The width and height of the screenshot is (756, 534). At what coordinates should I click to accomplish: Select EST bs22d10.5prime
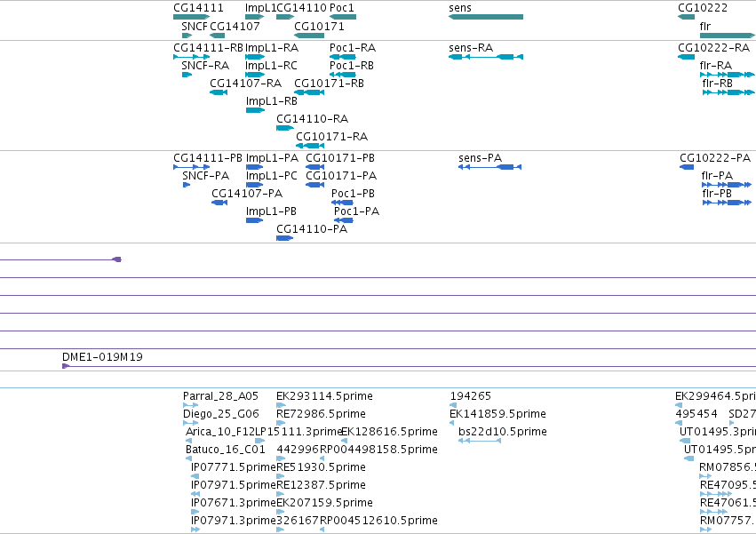[480, 441]
